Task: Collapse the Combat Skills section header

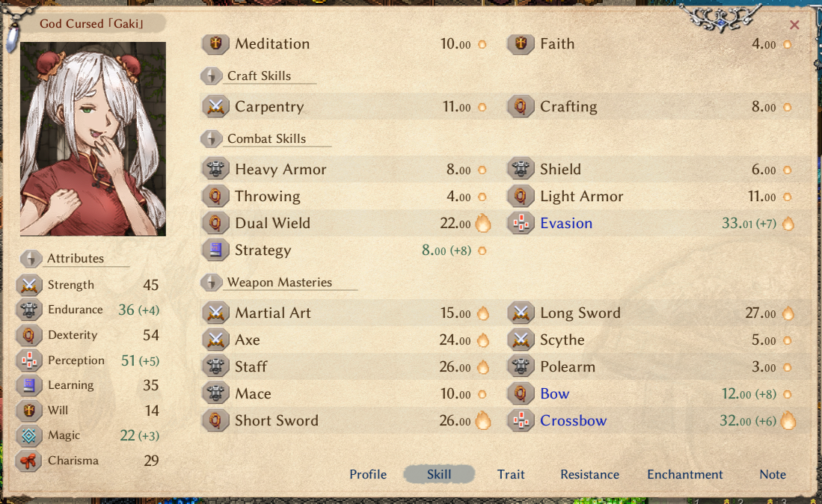Action: click(266, 139)
